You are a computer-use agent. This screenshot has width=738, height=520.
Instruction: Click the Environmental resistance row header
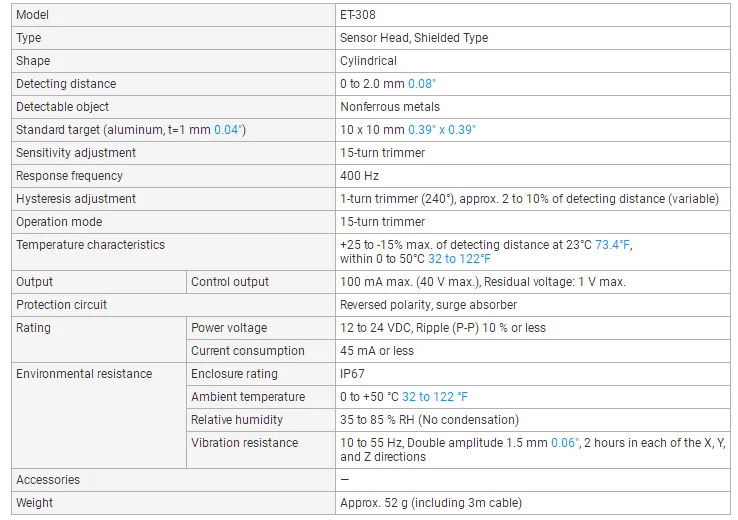(84, 374)
